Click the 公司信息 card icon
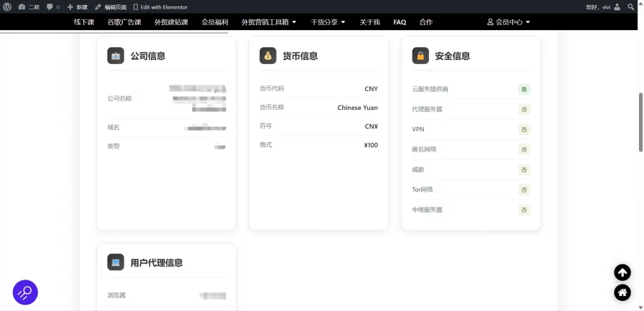Screen dimensions: 644x311 click(x=116, y=56)
